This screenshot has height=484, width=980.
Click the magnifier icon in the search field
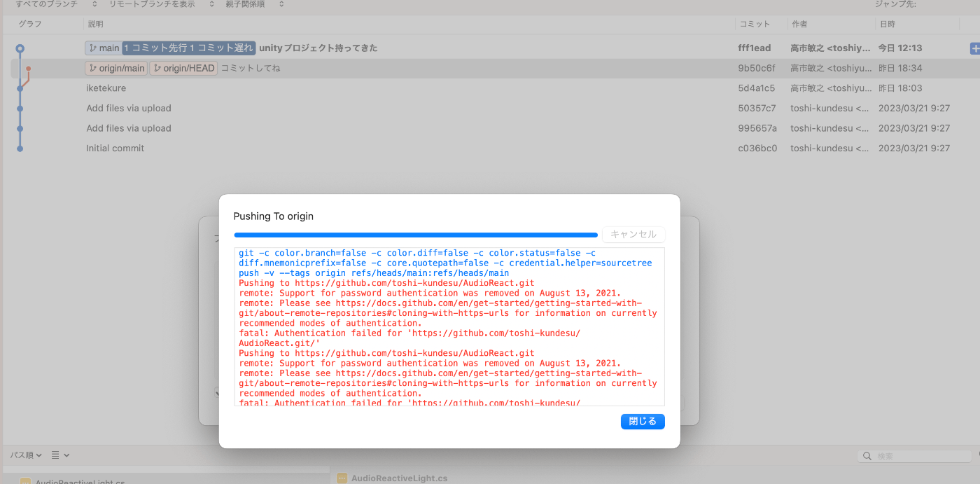[x=867, y=455]
